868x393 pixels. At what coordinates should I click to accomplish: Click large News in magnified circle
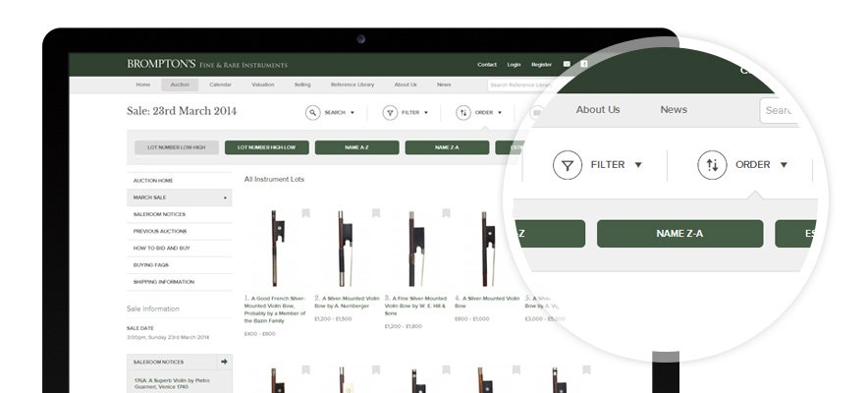pyautogui.click(x=674, y=110)
